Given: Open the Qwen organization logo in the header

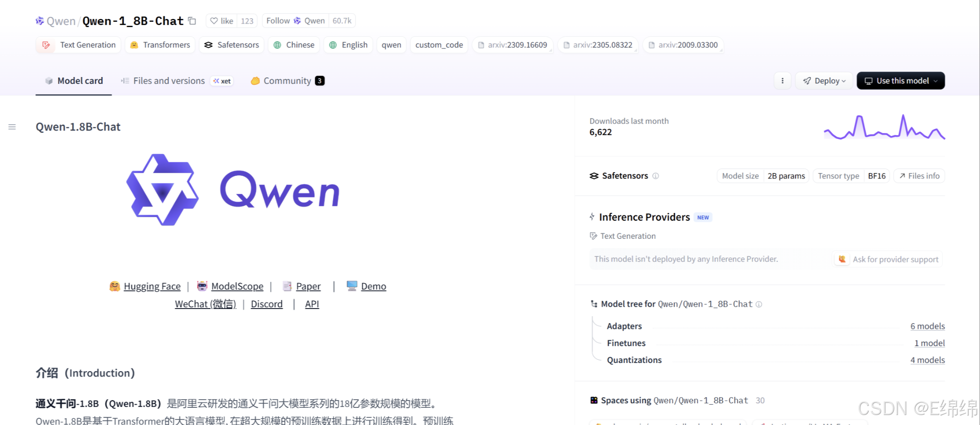Looking at the screenshot, I should 40,21.
